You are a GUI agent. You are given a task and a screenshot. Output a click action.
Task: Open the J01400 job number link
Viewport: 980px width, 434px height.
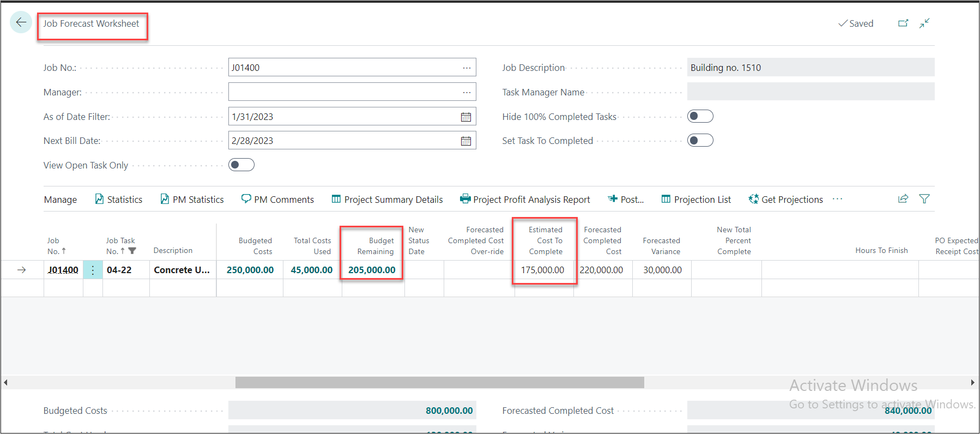click(63, 270)
